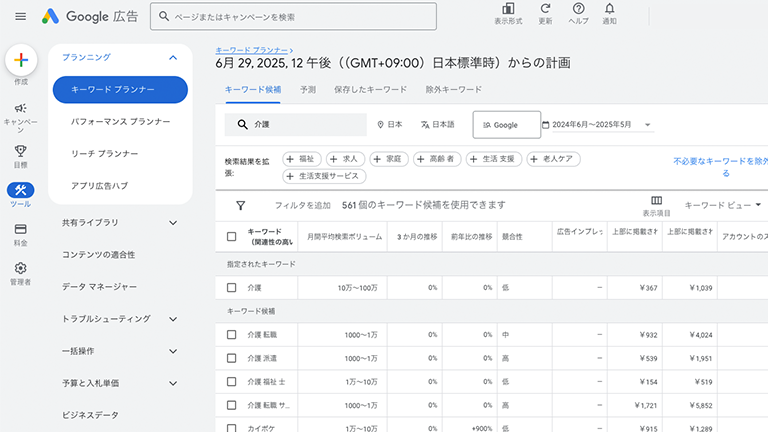Sort by 3か月の推移 column header
Viewport: 768px width, 432px height.
pos(417,237)
